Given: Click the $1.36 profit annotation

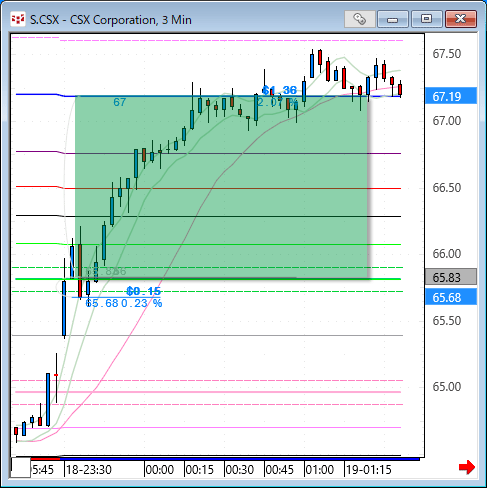Looking at the screenshot, I should click(279, 90).
